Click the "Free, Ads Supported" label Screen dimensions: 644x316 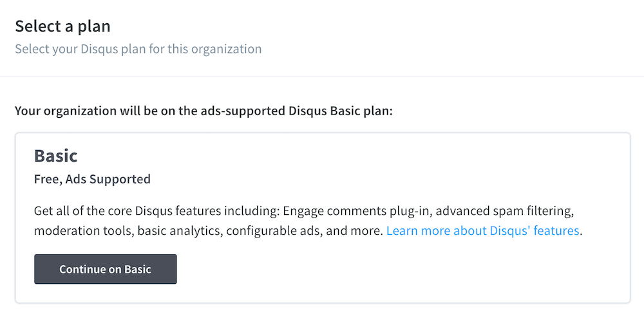pyautogui.click(x=92, y=179)
